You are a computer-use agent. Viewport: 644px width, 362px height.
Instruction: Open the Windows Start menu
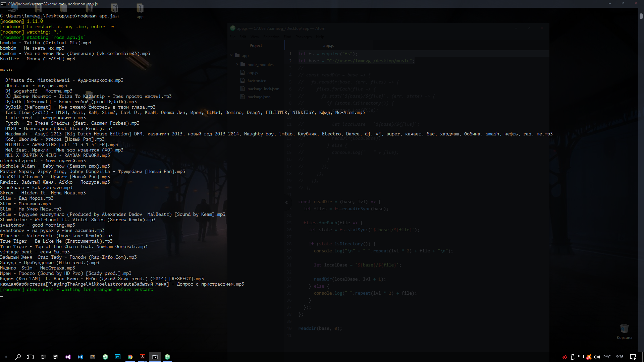point(6,357)
